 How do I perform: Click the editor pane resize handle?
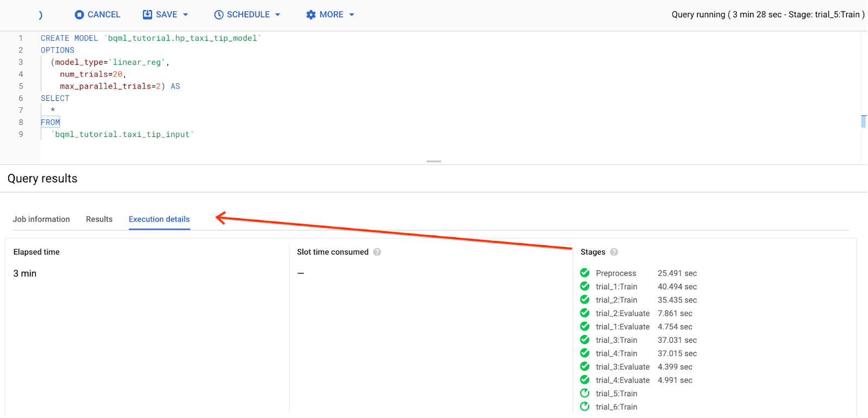click(433, 161)
